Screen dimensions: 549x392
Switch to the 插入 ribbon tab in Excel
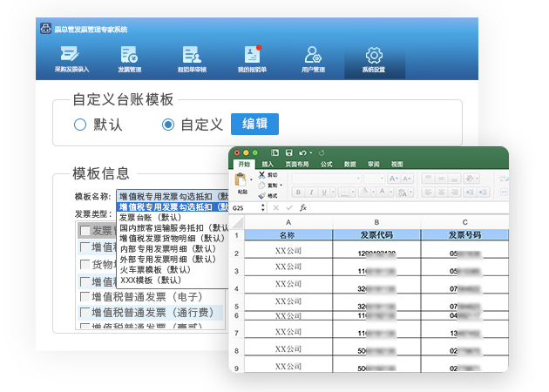click(x=268, y=164)
